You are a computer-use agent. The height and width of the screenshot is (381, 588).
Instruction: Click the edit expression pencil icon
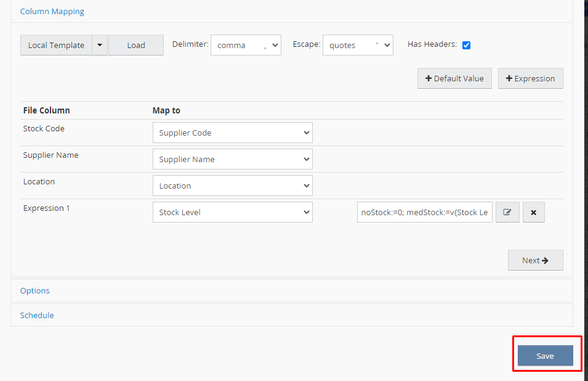[507, 212]
